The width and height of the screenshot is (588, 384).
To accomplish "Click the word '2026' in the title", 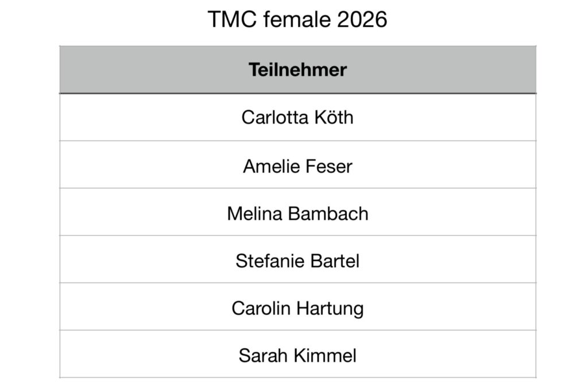I will [x=362, y=19].
